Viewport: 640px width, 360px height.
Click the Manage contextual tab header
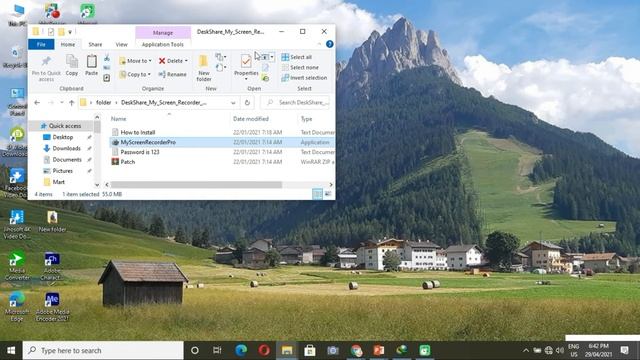(163, 32)
